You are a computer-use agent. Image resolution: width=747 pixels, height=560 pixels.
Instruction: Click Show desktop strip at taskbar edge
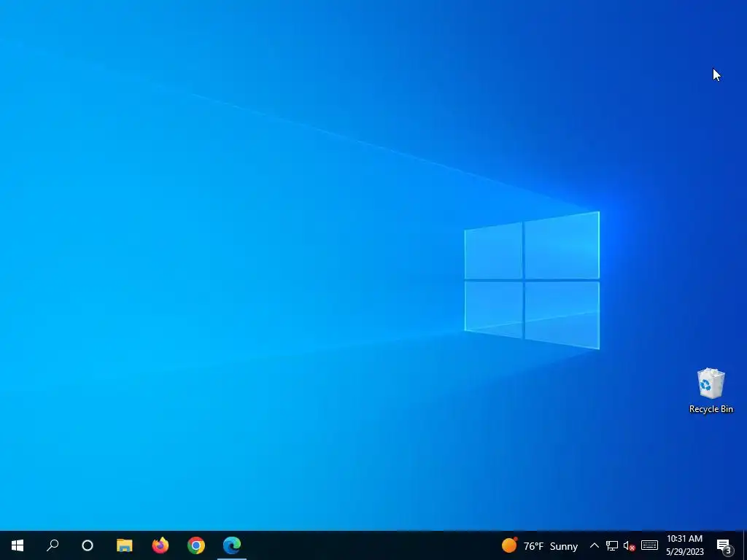pyautogui.click(x=745, y=545)
